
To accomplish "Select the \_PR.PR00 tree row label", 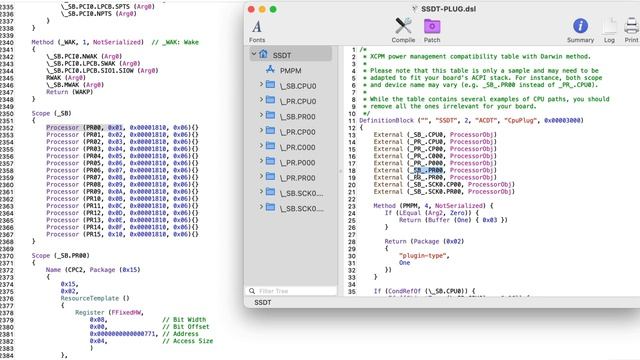I will 298,178.
